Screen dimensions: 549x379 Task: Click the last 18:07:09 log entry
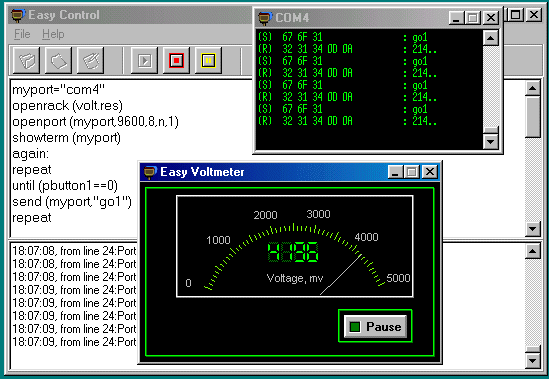74,342
